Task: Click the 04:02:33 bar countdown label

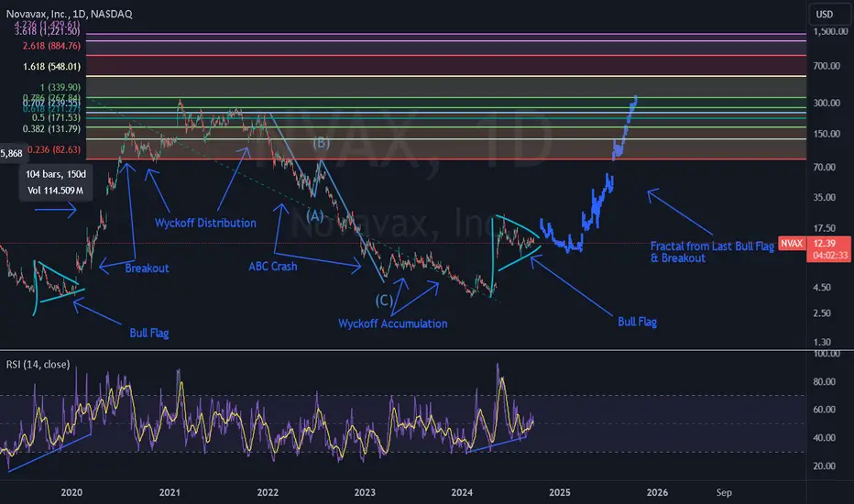Action: pyautogui.click(x=830, y=255)
